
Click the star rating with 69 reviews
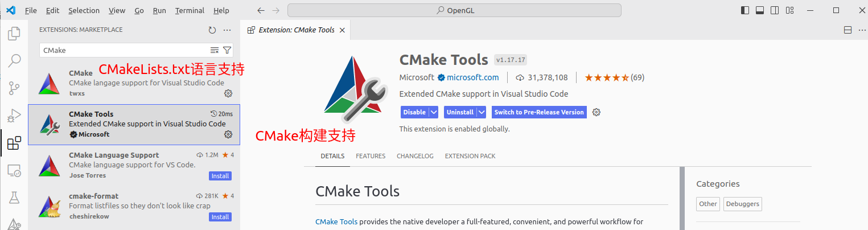click(614, 77)
